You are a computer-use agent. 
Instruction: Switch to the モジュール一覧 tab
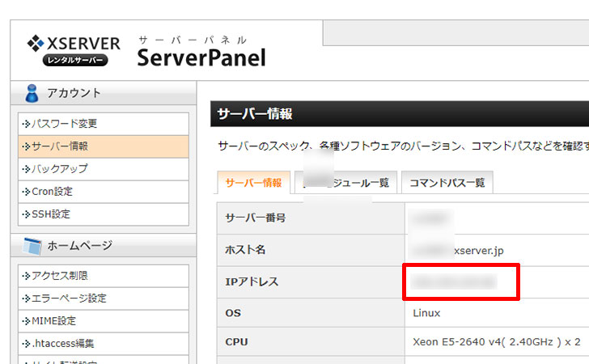pos(345,183)
